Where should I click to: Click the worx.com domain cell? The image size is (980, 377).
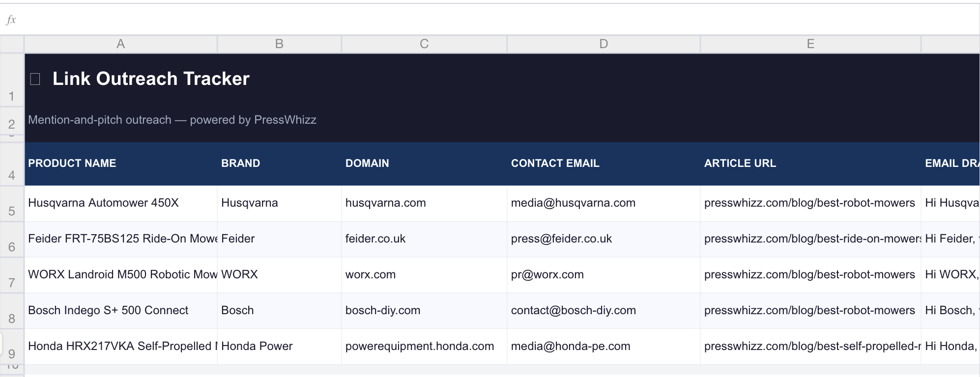click(x=371, y=275)
